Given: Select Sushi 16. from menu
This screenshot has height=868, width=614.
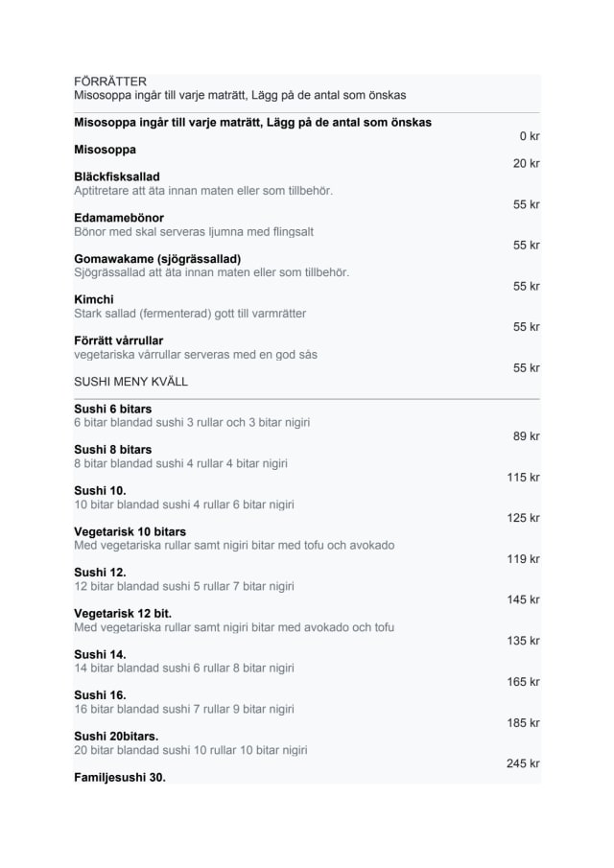Looking at the screenshot, I should 100,695.
